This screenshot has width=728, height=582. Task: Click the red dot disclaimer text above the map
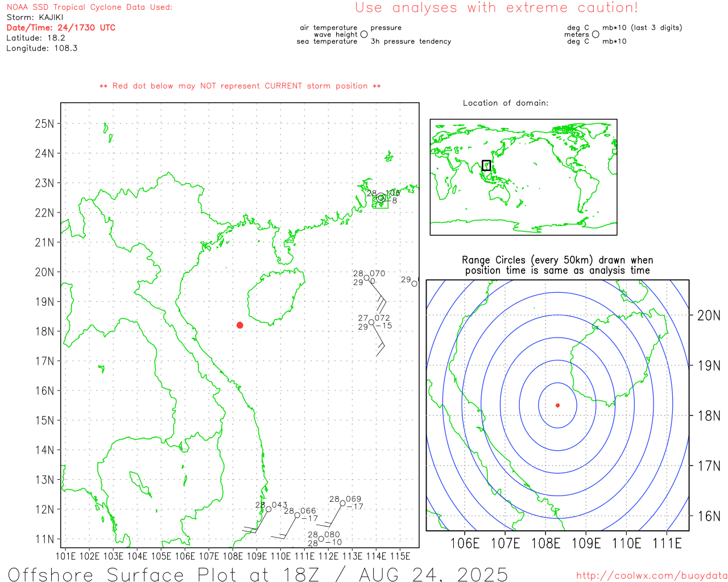pyautogui.click(x=240, y=86)
